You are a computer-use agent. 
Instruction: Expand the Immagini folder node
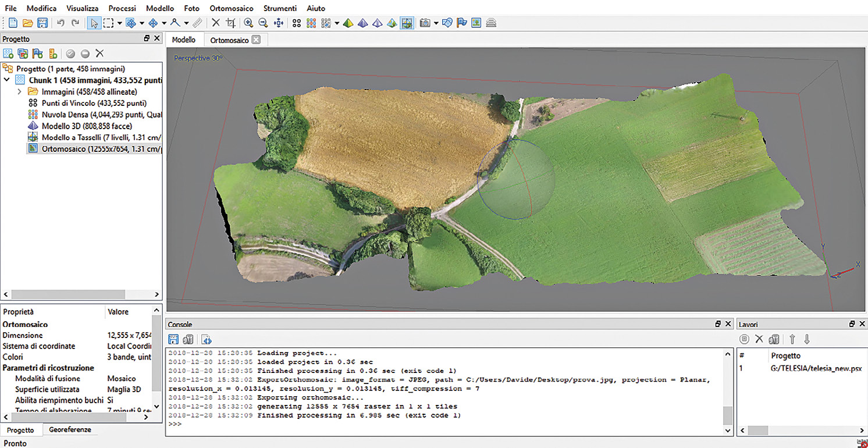pos(19,91)
